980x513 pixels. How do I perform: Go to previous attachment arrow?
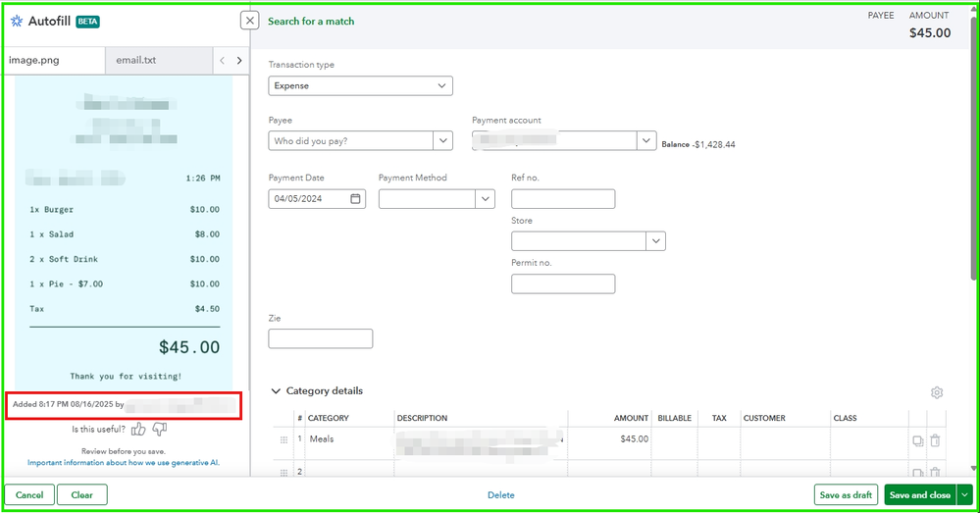222,61
